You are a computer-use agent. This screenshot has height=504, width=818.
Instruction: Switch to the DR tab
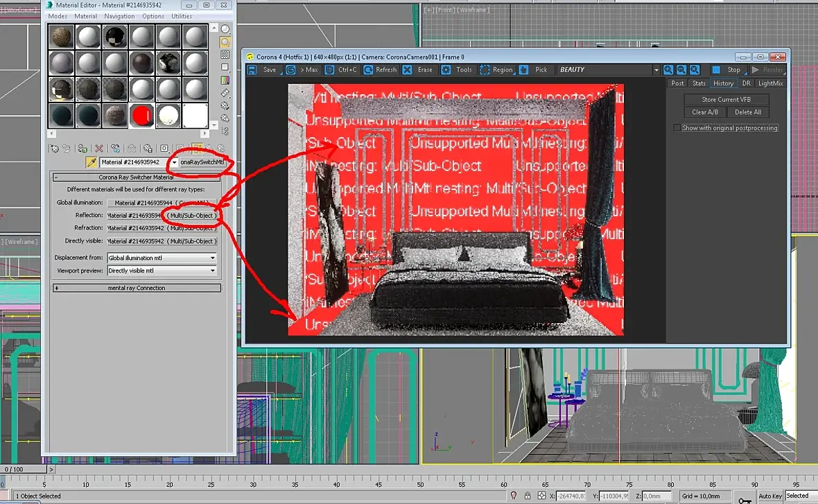click(746, 83)
